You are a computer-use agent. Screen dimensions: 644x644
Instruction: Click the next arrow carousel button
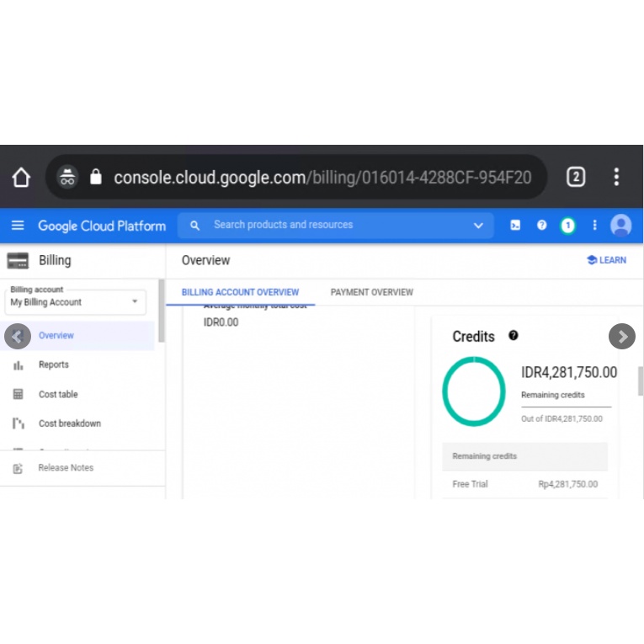pyautogui.click(x=622, y=337)
